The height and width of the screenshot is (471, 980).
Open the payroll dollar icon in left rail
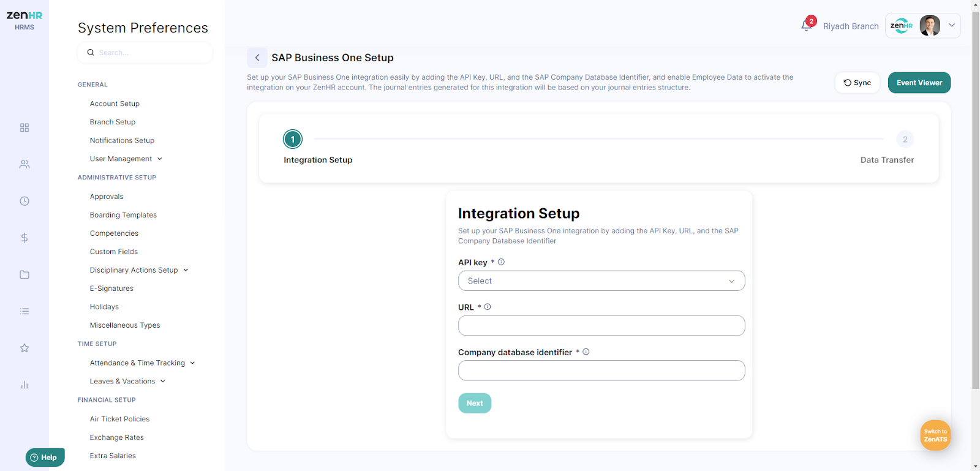24,238
